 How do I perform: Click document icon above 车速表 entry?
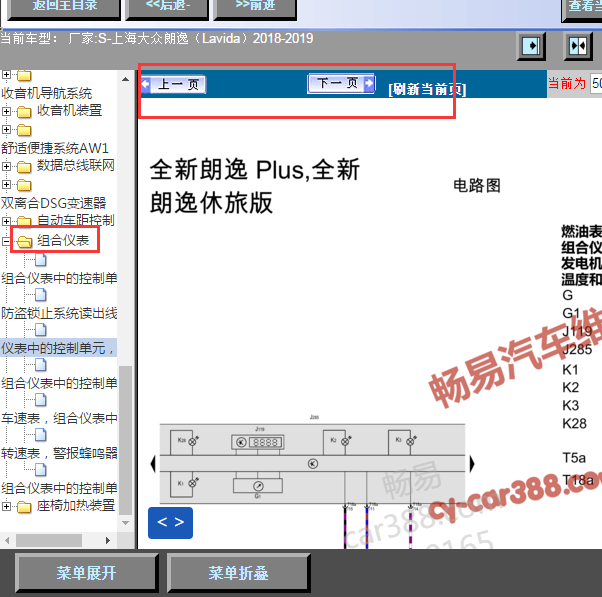(40, 399)
